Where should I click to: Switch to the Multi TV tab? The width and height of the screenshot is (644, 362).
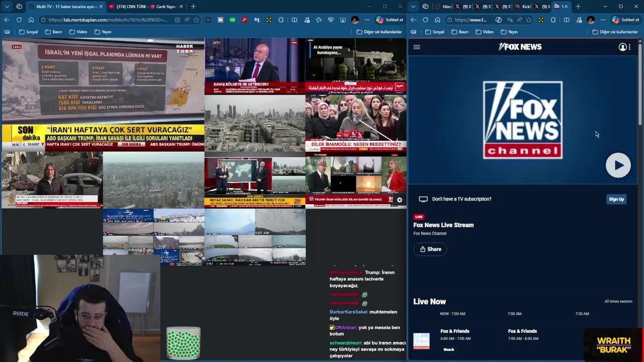click(65, 7)
